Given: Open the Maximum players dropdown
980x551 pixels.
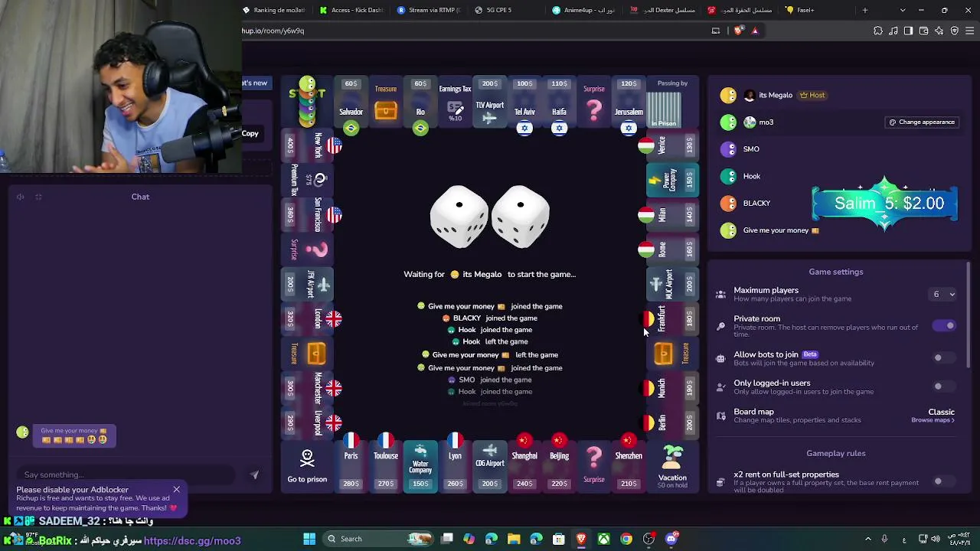Looking at the screenshot, I should [943, 294].
